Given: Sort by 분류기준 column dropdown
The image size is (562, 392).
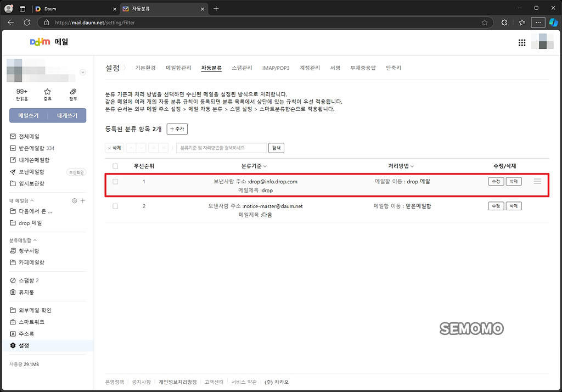Looking at the screenshot, I should pos(254,166).
